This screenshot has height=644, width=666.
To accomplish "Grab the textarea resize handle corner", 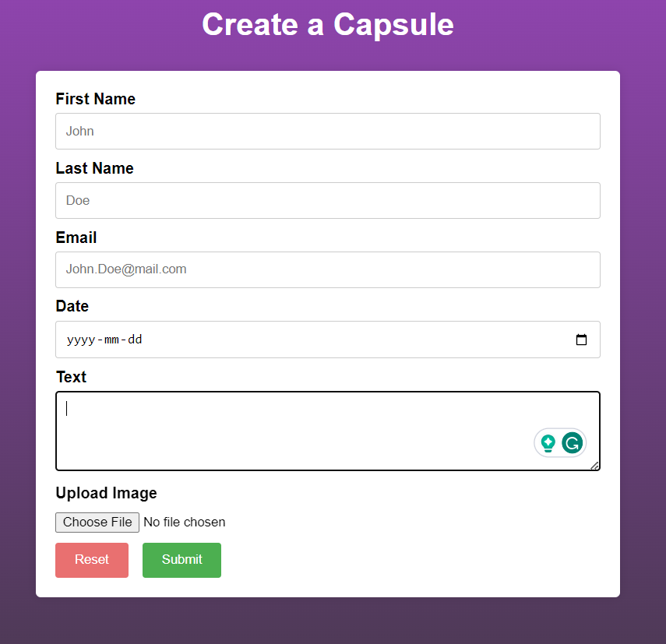I will 594,466.
